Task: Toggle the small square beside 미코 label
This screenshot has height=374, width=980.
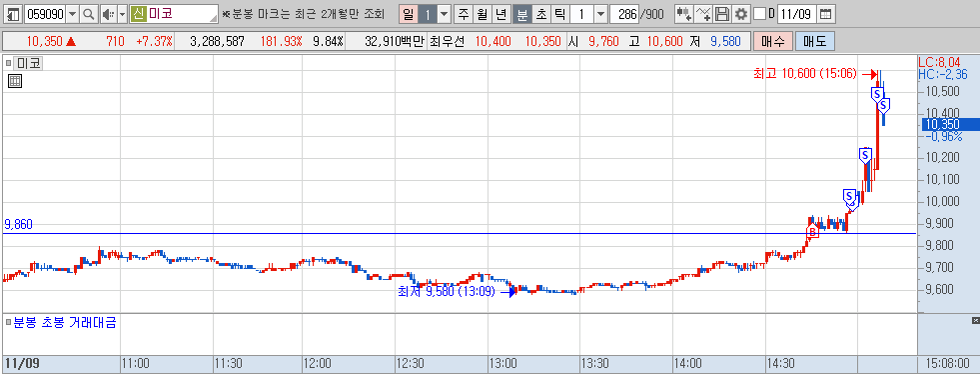Action: pos(9,62)
